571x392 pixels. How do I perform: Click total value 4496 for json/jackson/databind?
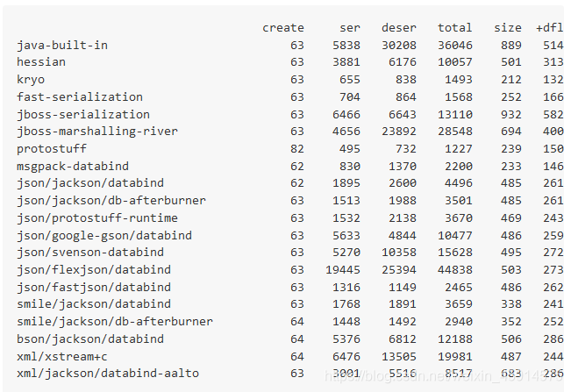(x=459, y=183)
